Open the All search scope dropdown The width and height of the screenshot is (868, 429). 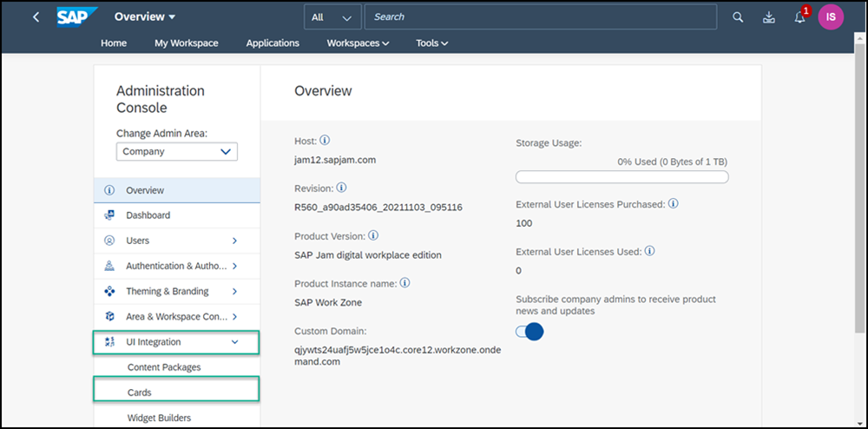point(332,17)
